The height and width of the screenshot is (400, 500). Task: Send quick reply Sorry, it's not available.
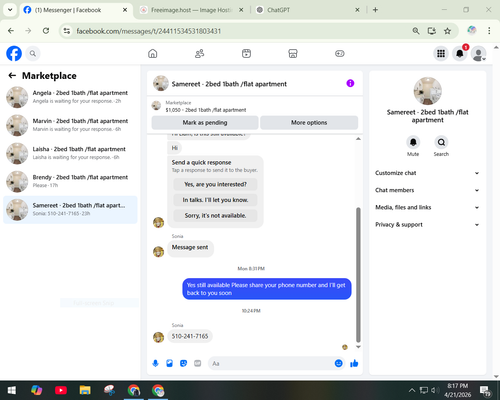coord(215,216)
